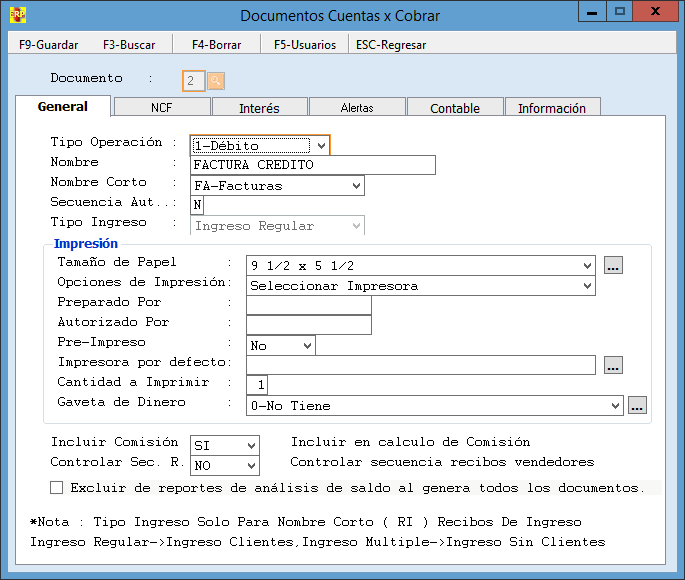Switch to the Alertas tab
685x580 pixels.
coord(357,108)
